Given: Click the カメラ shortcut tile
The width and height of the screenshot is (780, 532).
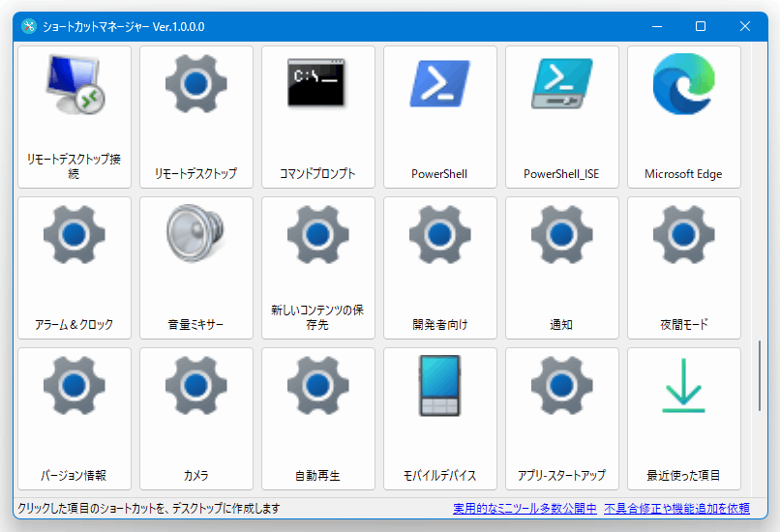Looking at the screenshot, I should 195,418.
